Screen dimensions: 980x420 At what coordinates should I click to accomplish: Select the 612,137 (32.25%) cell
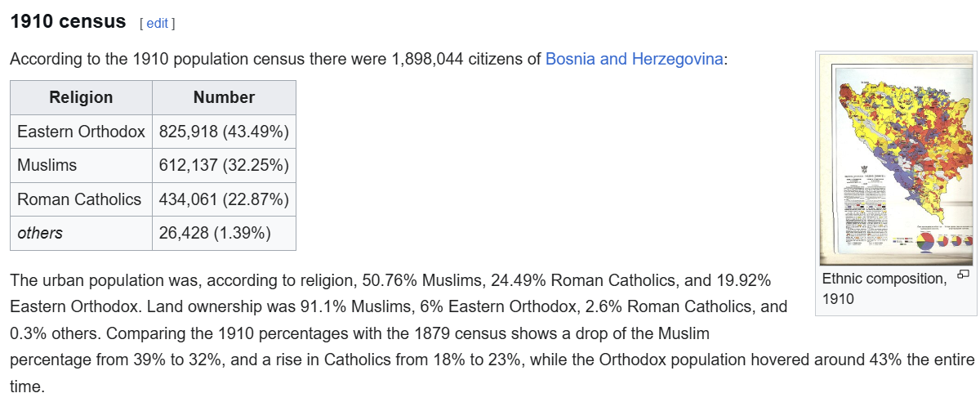pyautogui.click(x=224, y=165)
